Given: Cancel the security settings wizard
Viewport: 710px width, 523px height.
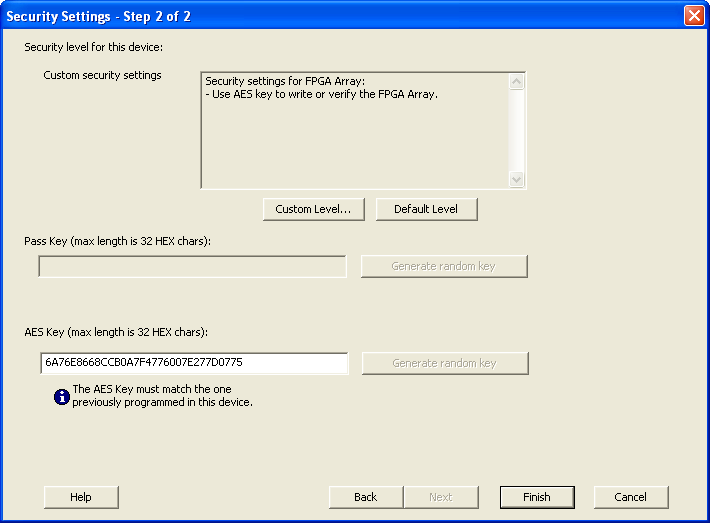Looking at the screenshot, I should pyautogui.click(x=631, y=497).
